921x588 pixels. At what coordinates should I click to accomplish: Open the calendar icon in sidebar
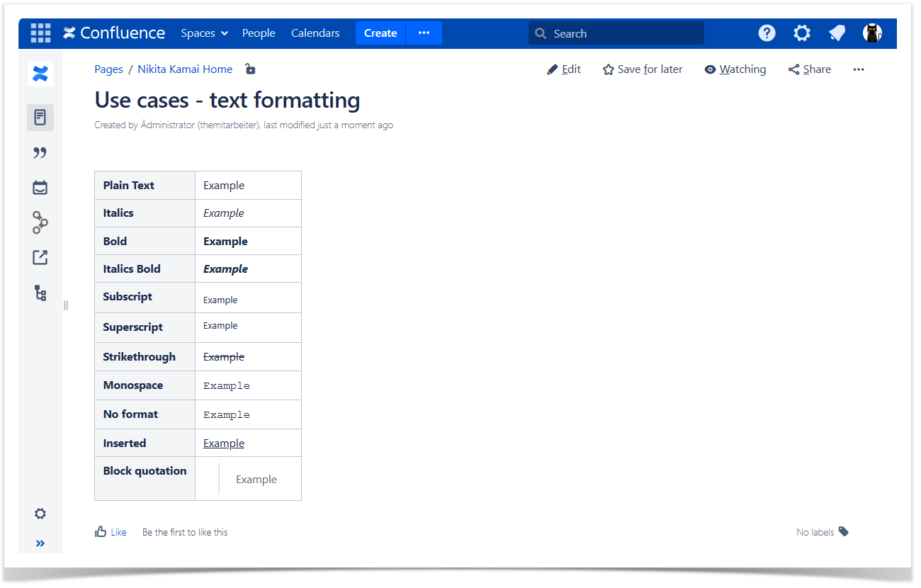pyautogui.click(x=40, y=188)
